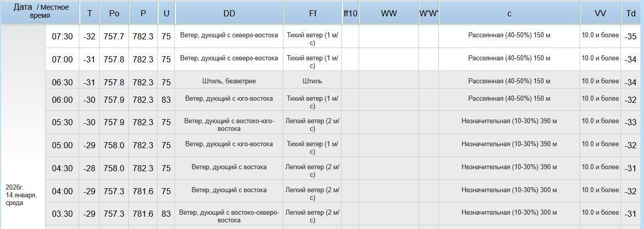
Task: Click the 06:30 time cell
Action: (62, 82)
